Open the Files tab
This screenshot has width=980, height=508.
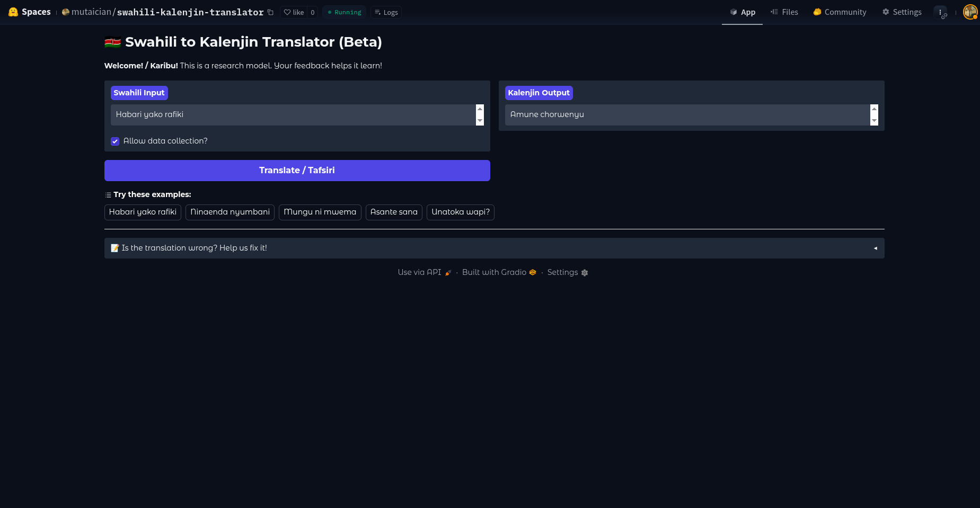coord(784,12)
